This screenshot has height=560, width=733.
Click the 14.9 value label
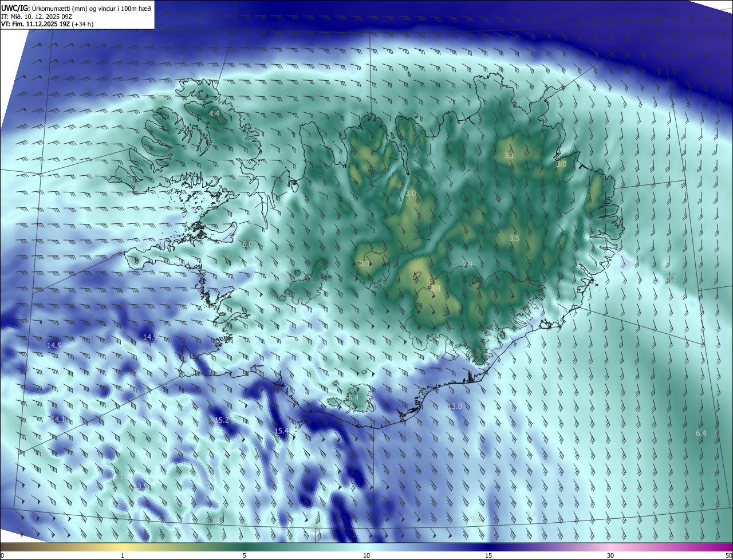click(150, 337)
